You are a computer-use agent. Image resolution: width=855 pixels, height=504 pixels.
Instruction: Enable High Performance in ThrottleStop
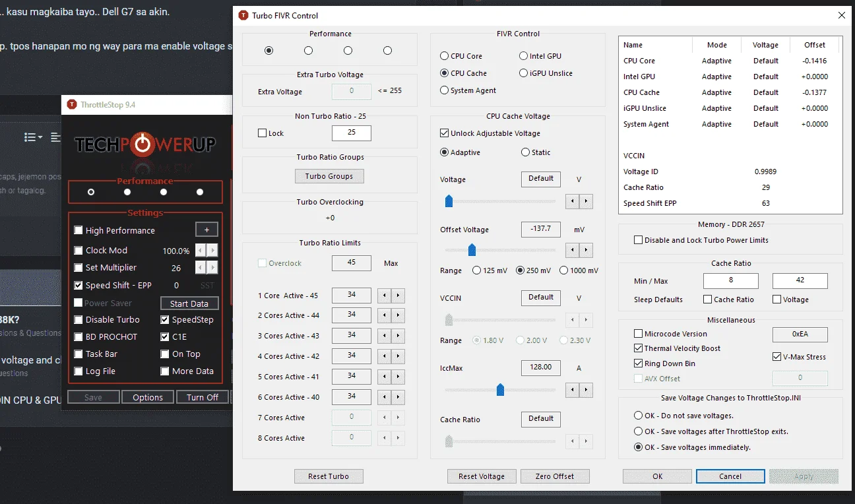point(79,230)
